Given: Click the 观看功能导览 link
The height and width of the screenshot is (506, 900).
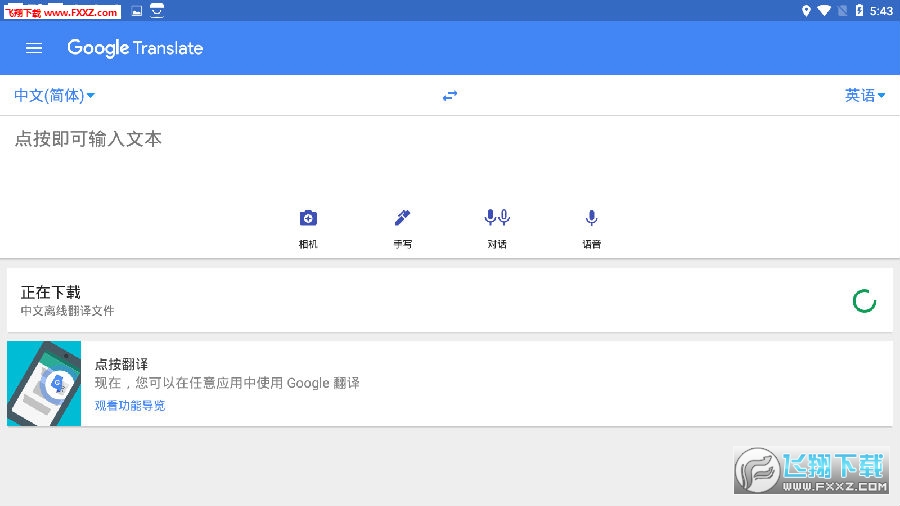Looking at the screenshot, I should (130, 406).
